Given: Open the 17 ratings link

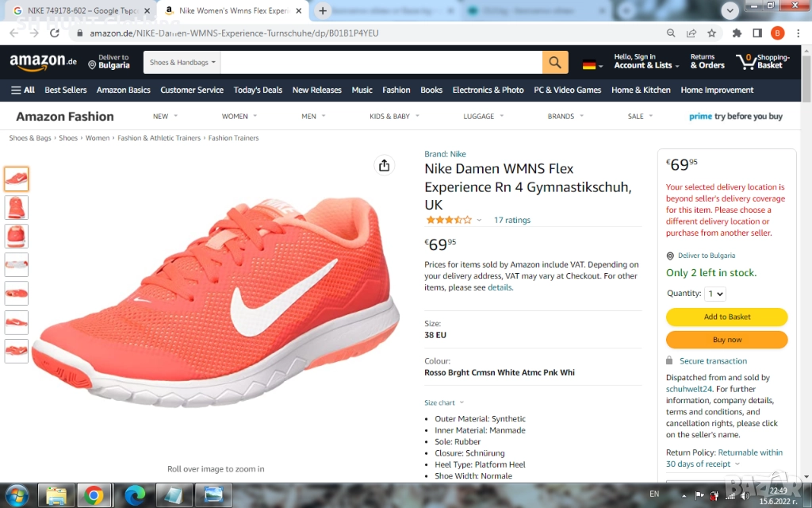Looking at the screenshot, I should [511, 220].
